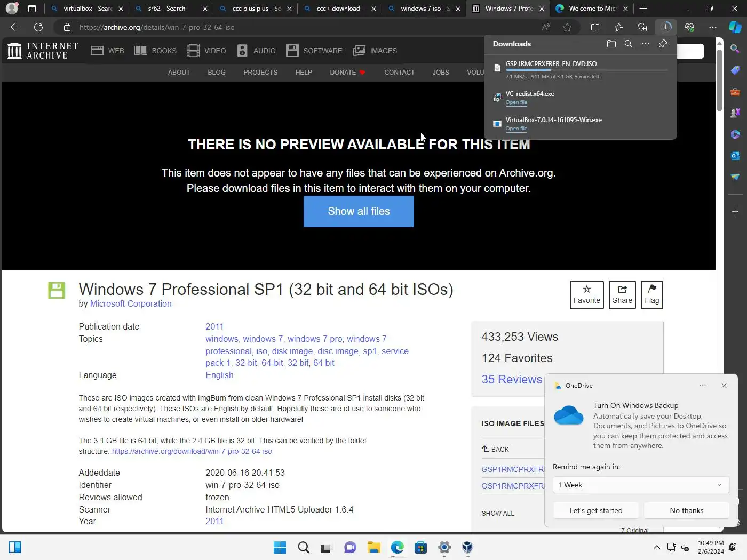Decline backup with No thanks
The height and width of the screenshot is (560, 747).
point(687,510)
